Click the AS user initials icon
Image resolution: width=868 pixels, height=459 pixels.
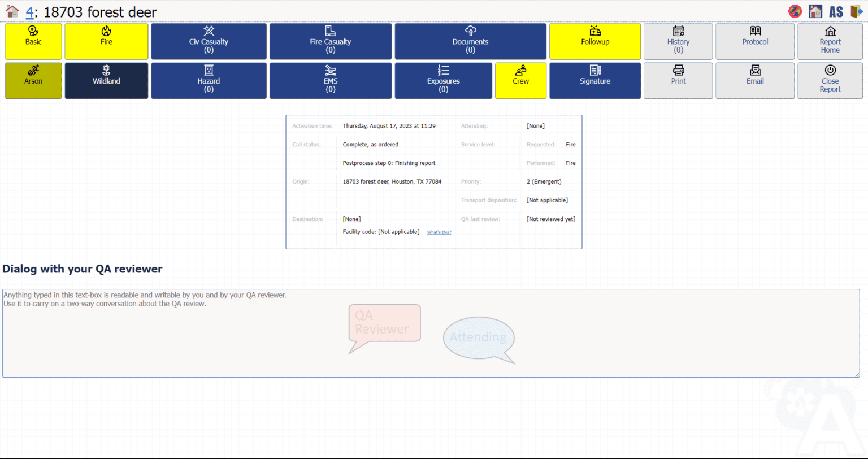(x=836, y=11)
